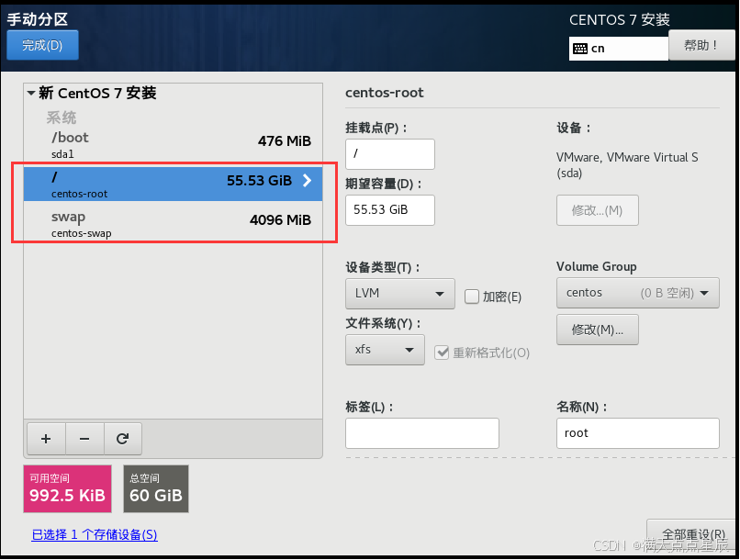Open the 已选择 1 个存储设备(S) link
The image size is (740, 560).
[95, 534]
